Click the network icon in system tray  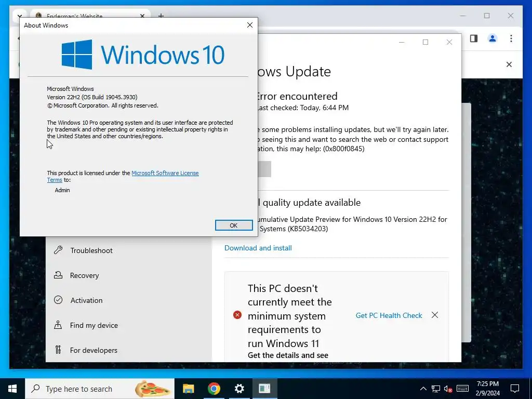[436, 389]
